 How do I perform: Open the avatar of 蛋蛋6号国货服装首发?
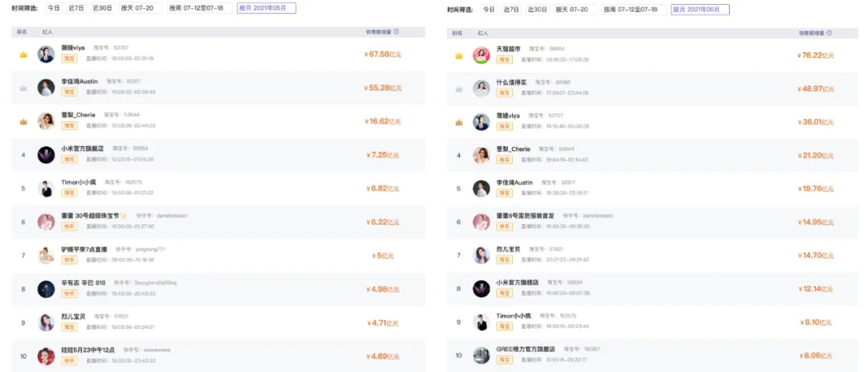(x=481, y=222)
